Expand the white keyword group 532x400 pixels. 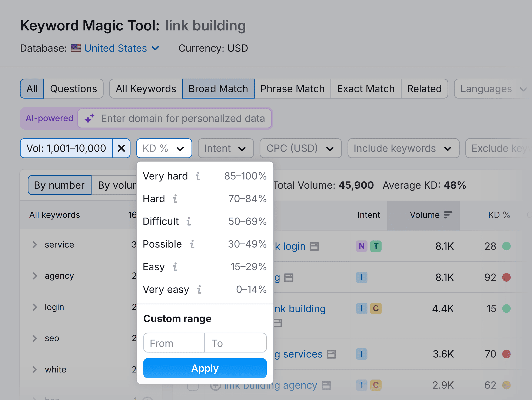pyautogui.click(x=35, y=370)
